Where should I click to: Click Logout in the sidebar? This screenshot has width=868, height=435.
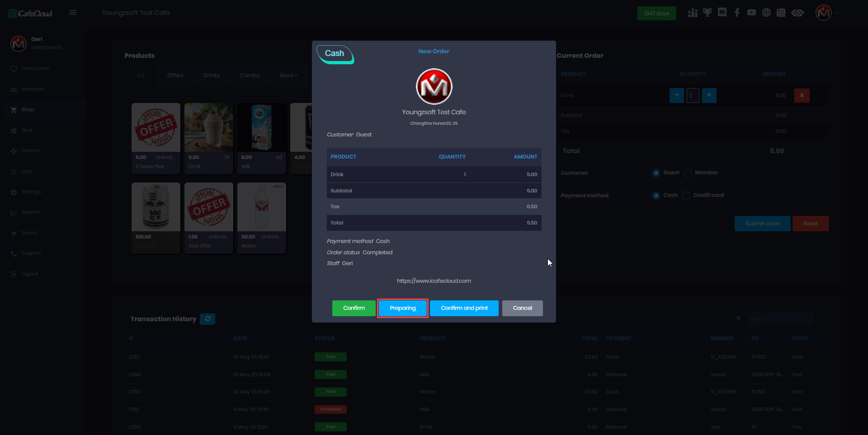30,274
